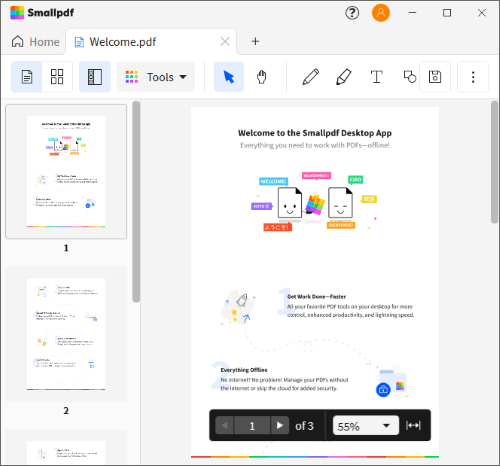Open the three-dot more options menu

473,77
